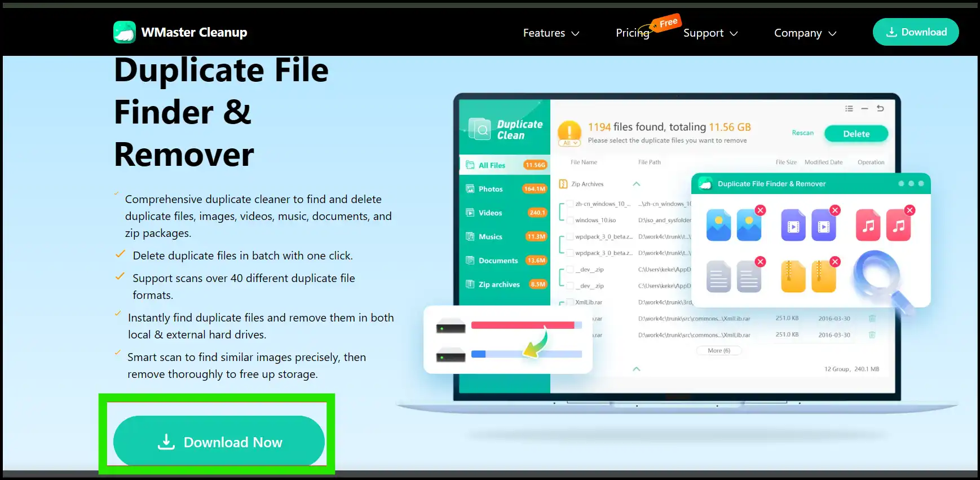The width and height of the screenshot is (980, 480).
Task: Click the back return arrow icon
Action: tap(880, 108)
